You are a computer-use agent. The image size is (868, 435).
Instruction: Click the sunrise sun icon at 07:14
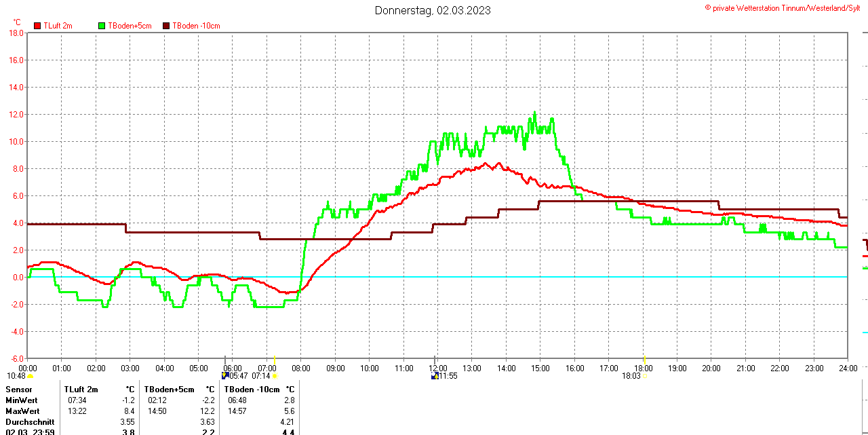point(275,375)
